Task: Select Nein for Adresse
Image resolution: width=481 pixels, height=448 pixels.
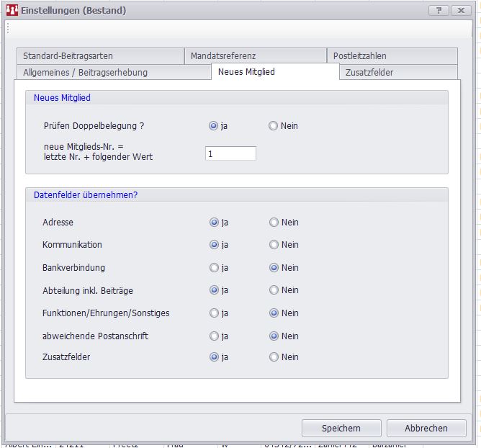Action: [x=274, y=223]
